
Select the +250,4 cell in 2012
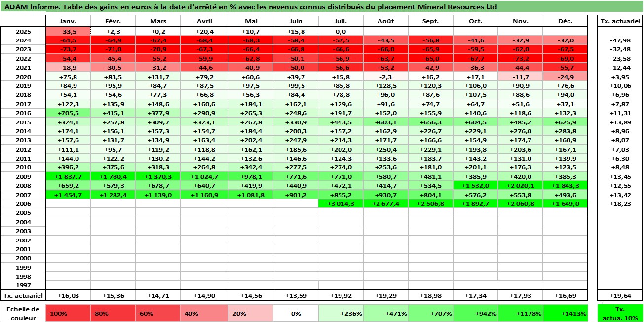[386, 149]
